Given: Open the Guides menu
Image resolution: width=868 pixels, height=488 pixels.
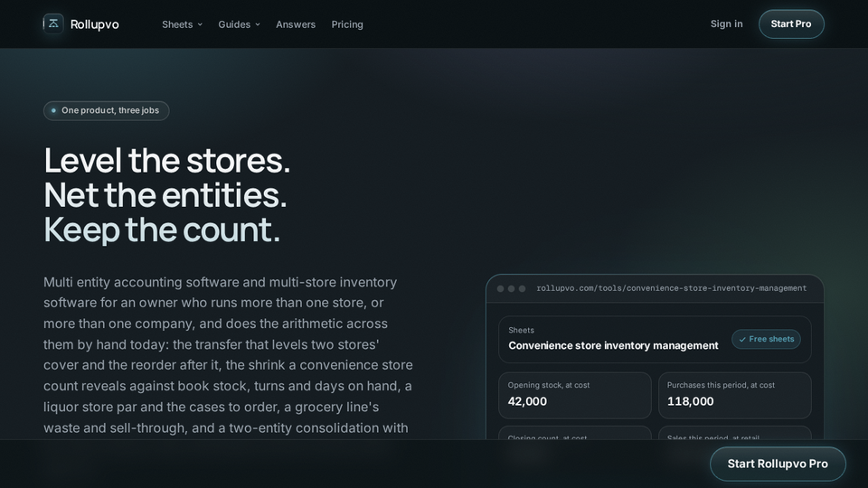Looking at the screenshot, I should click(x=239, y=24).
